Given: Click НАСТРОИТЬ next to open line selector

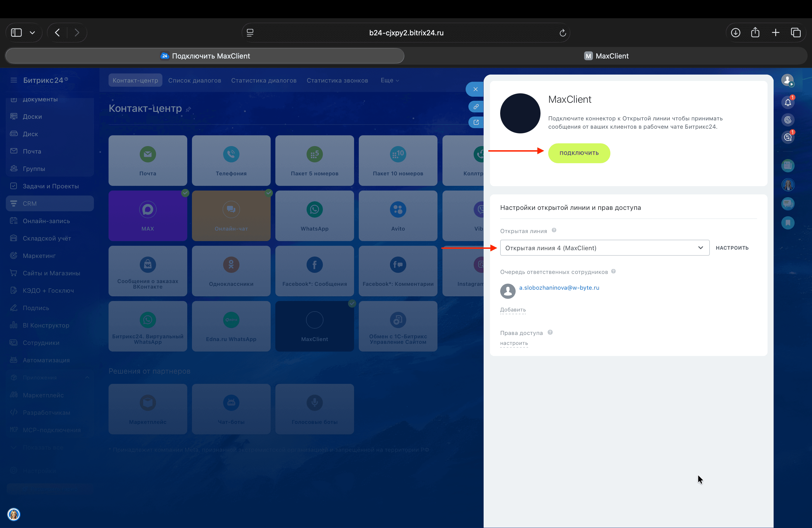Looking at the screenshot, I should tap(732, 248).
